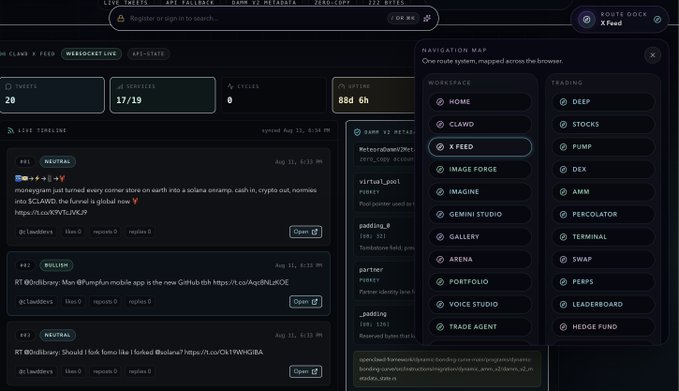Open DEEP in the trading column
Image resolution: width=679 pixels, height=391 pixels.
pos(603,102)
